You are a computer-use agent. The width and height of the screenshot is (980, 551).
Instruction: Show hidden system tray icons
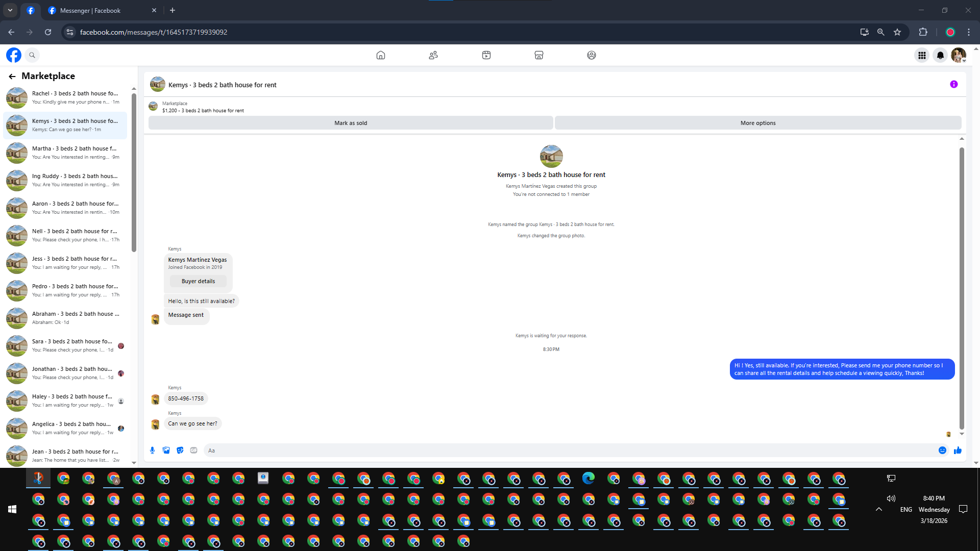878,509
